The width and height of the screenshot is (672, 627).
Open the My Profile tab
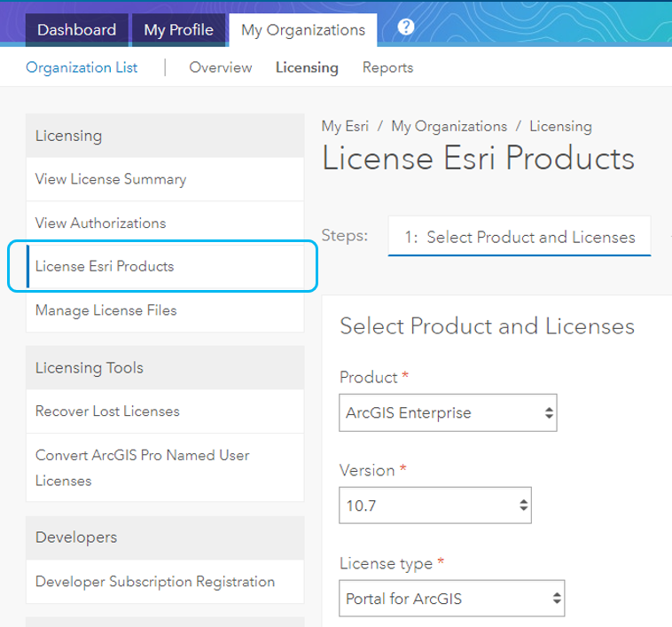click(x=178, y=30)
